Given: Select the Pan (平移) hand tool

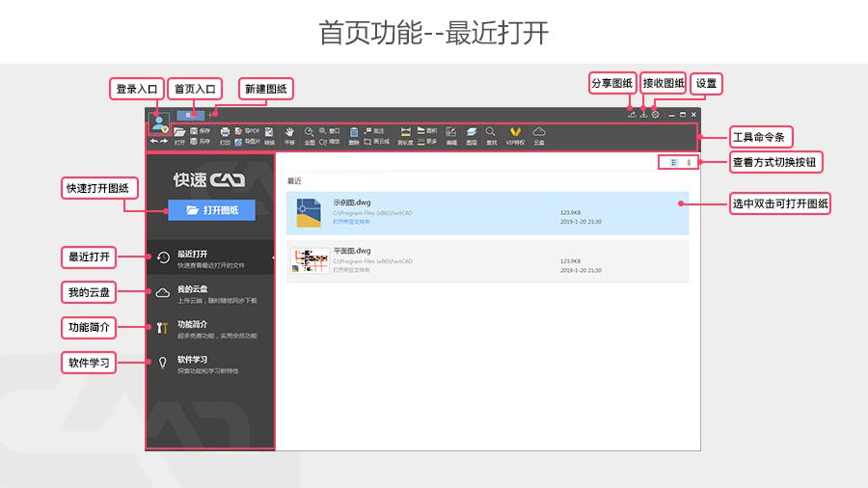Looking at the screenshot, I should 289,134.
